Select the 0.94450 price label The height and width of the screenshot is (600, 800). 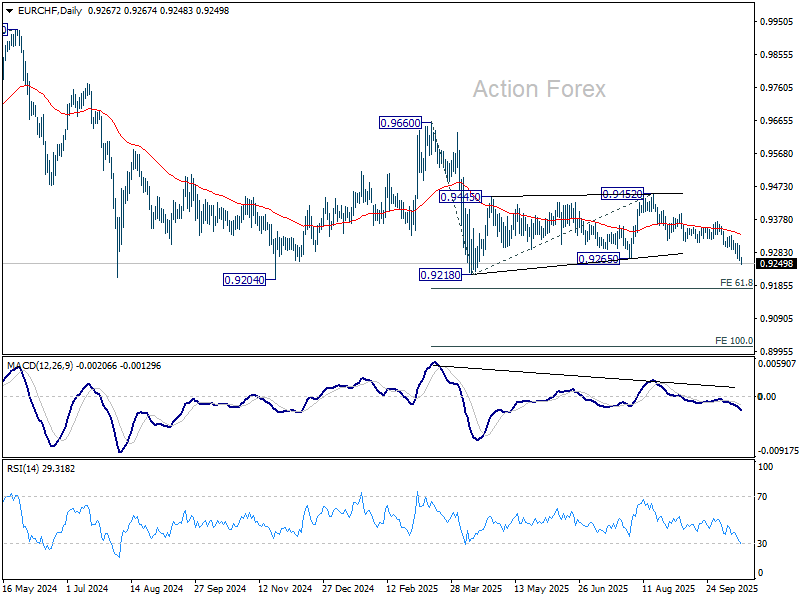460,197
